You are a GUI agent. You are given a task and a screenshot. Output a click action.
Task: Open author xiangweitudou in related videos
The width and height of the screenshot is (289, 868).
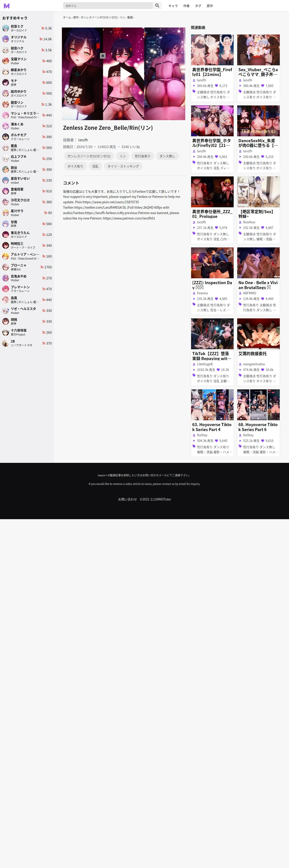coord(254,364)
